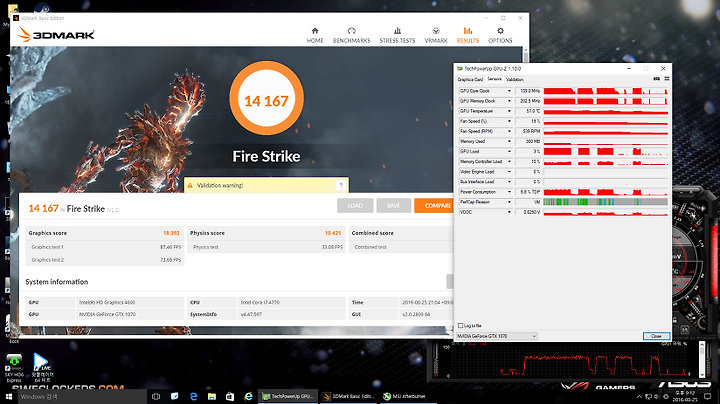Click the taskbar clock

point(684,397)
